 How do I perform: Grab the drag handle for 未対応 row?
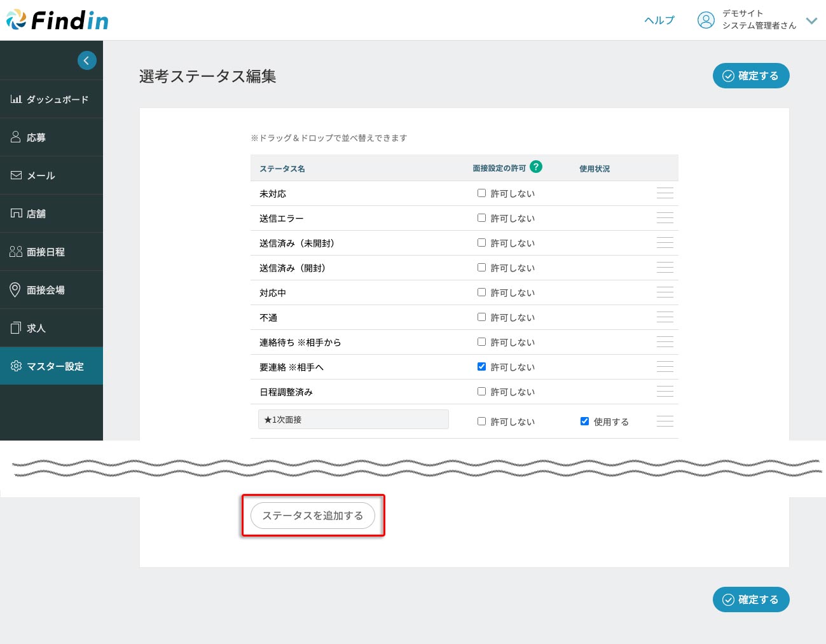point(664,193)
